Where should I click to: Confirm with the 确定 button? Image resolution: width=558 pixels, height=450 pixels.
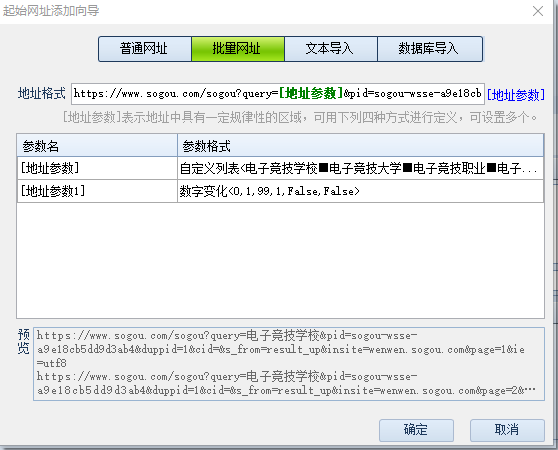pyautogui.click(x=416, y=430)
